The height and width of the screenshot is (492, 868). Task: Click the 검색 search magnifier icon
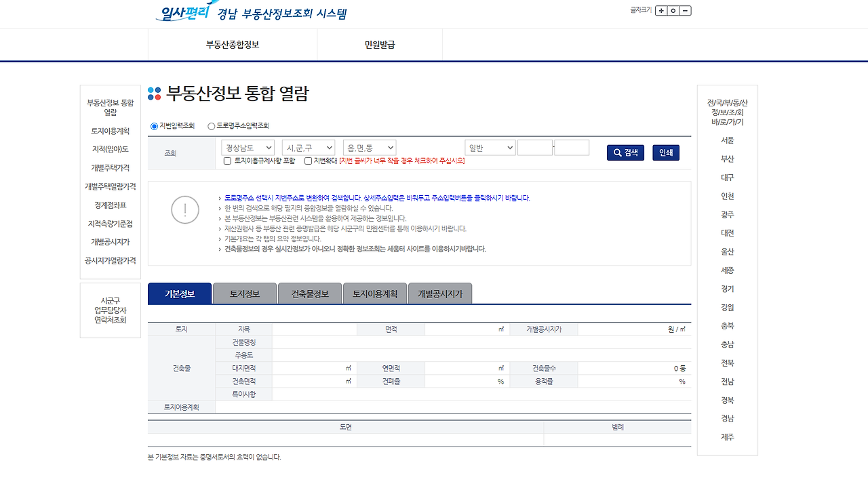pyautogui.click(x=617, y=152)
